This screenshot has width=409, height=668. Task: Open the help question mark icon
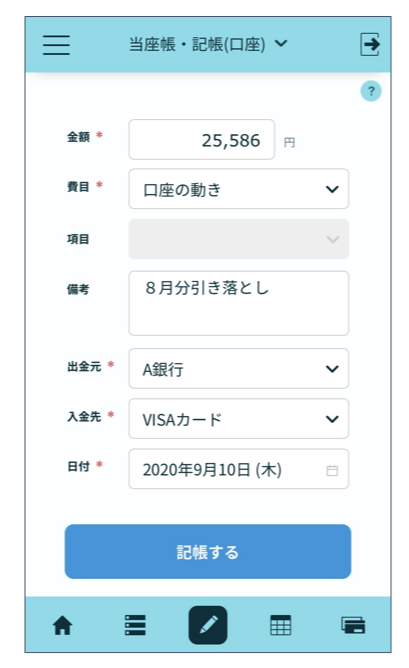(371, 91)
